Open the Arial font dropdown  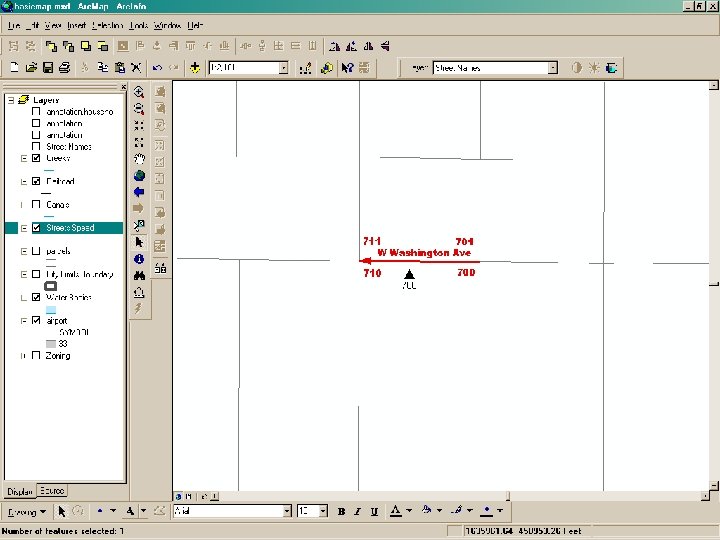[x=287, y=511]
